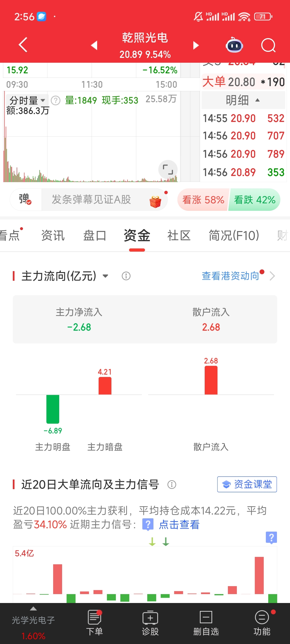Open the AI robot assistant icon
Image resolution: width=290 pixels, height=644 pixels.
pyautogui.click(x=234, y=45)
